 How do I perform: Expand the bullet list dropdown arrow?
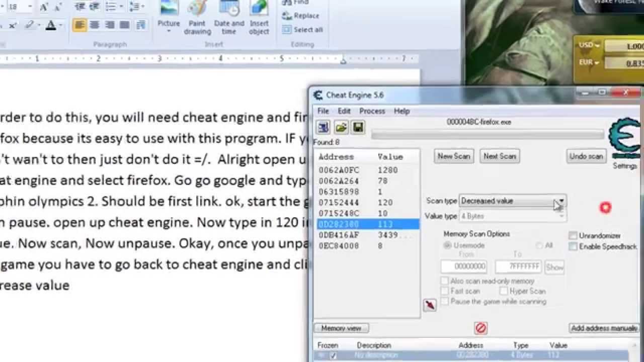121,7
